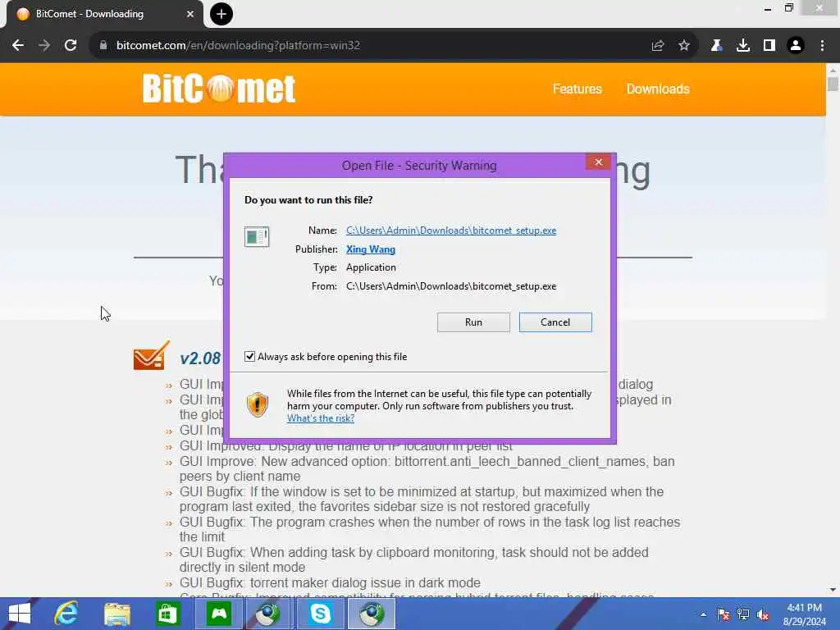Viewport: 840px width, 630px height.
Task: Share this page via the share icon
Action: pyautogui.click(x=658, y=46)
